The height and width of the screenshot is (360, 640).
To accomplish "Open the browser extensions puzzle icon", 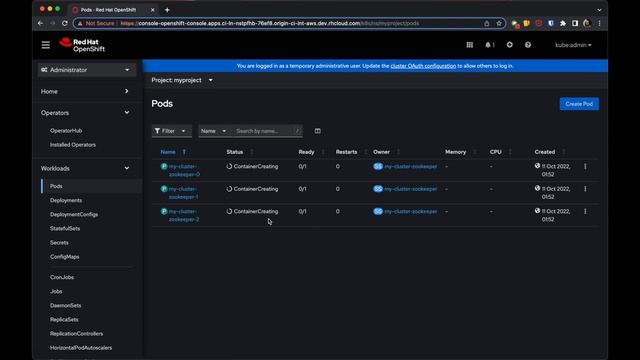I will coord(563,23).
